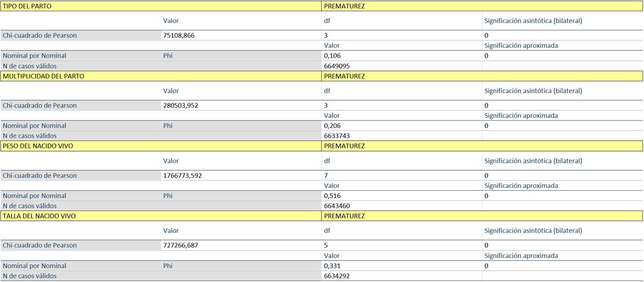
Task: Select the Phi value 0,106
Action: tap(333, 56)
